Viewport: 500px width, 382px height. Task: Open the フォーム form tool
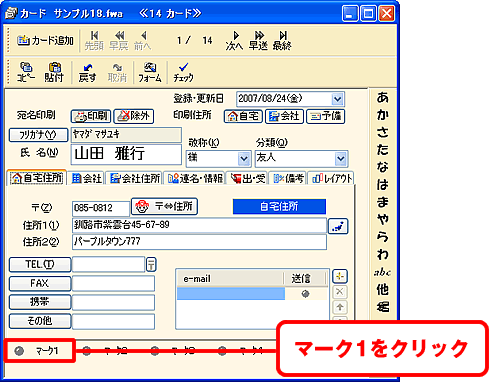point(150,72)
